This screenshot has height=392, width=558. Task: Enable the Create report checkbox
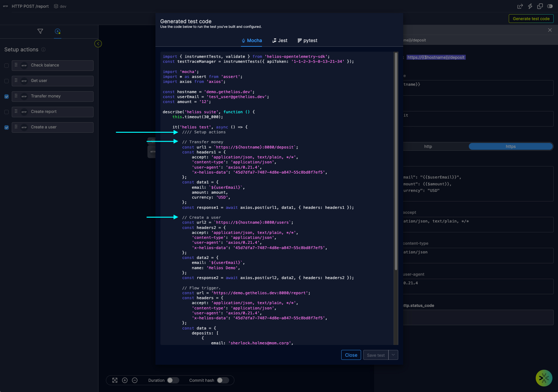point(7,112)
